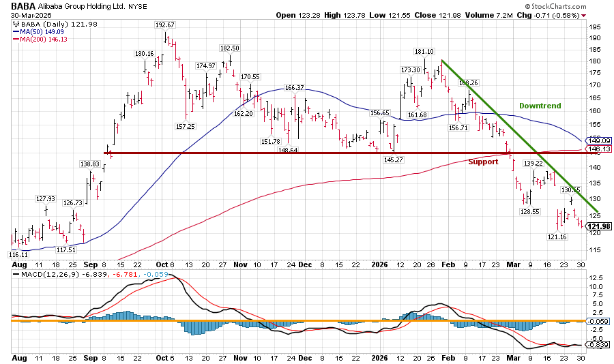Click the 2026 marker on date axis

379,262
